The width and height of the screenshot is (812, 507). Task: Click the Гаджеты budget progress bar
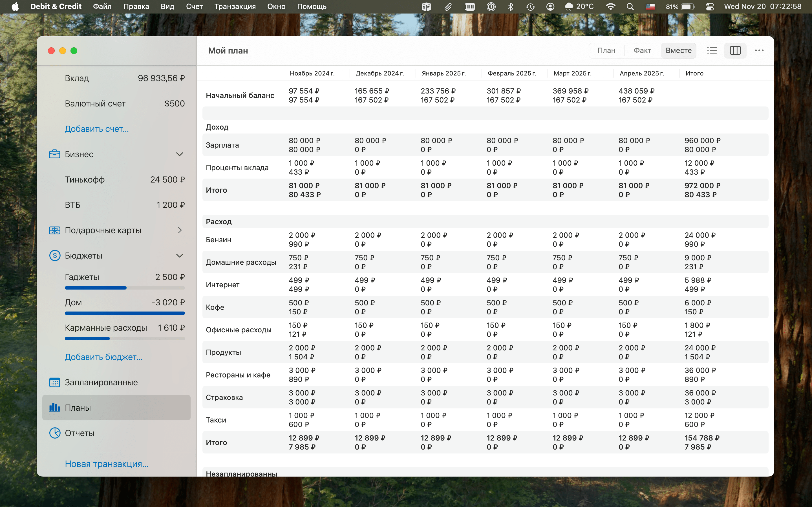pos(125,288)
